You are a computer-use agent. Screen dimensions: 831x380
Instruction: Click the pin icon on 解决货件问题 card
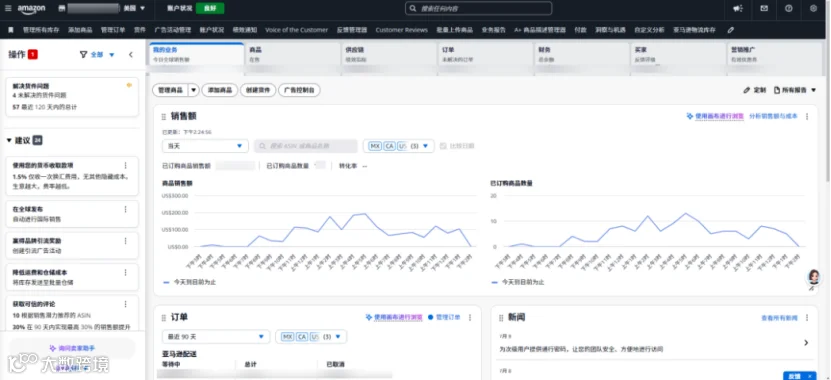[x=129, y=85]
